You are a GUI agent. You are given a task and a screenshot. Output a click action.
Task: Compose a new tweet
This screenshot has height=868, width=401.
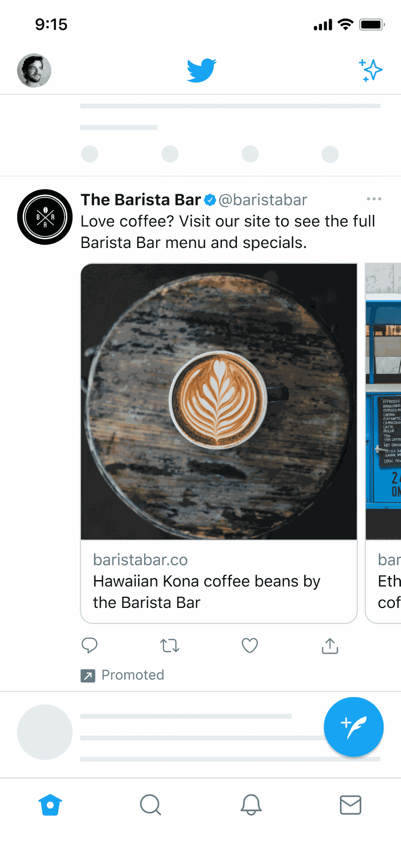point(354,727)
